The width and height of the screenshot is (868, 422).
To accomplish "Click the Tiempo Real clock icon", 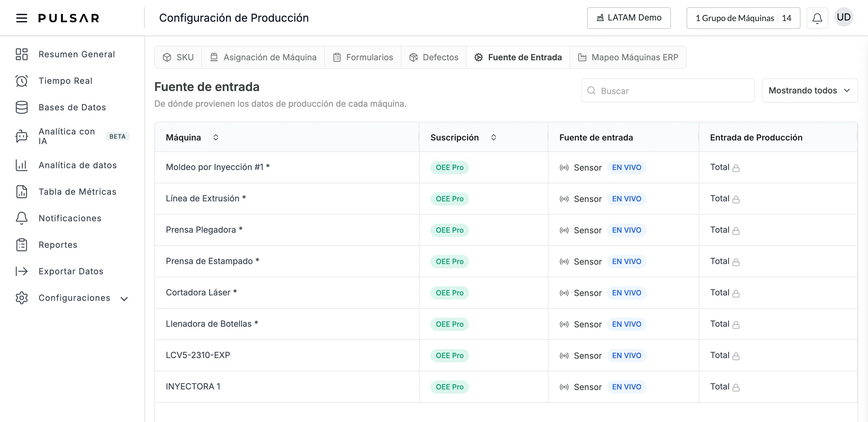I will coord(22,81).
